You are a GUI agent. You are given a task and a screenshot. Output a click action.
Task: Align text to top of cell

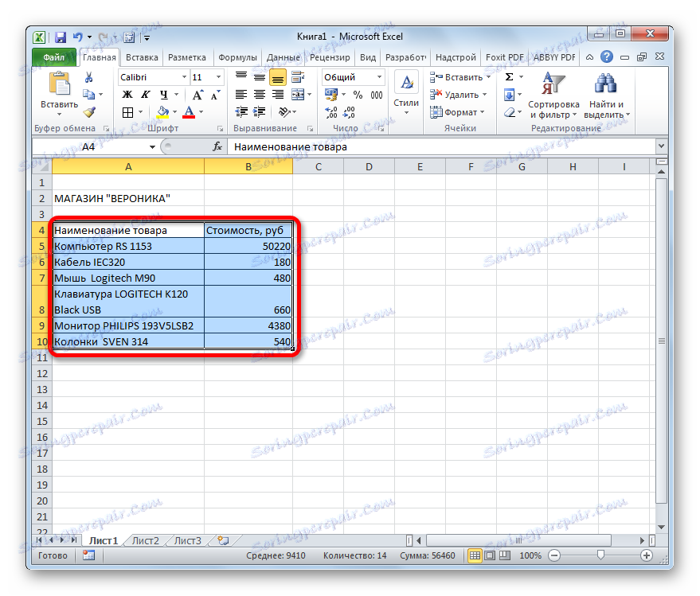click(241, 77)
